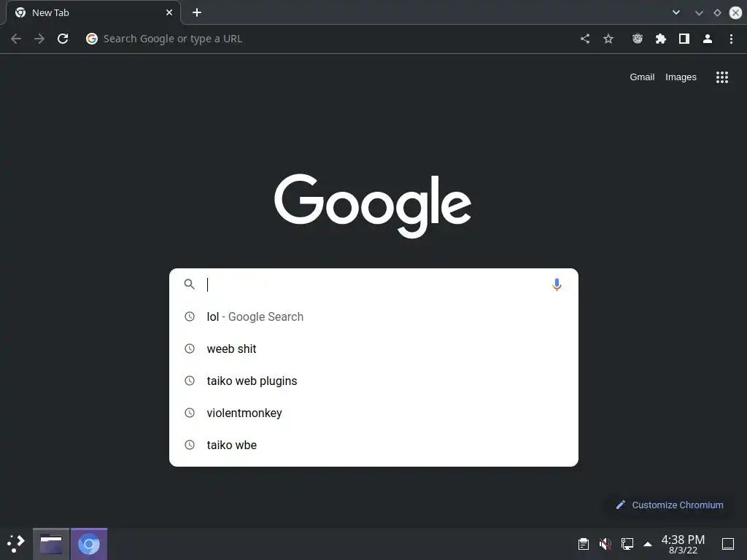Image resolution: width=747 pixels, height=560 pixels.
Task: Select 'taiko wbe' suggestion
Action: 373,445
